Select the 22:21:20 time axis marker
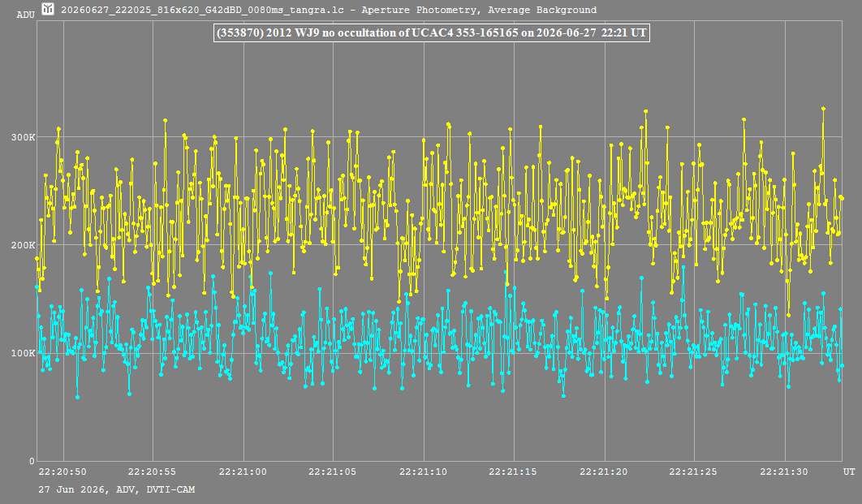 click(604, 472)
